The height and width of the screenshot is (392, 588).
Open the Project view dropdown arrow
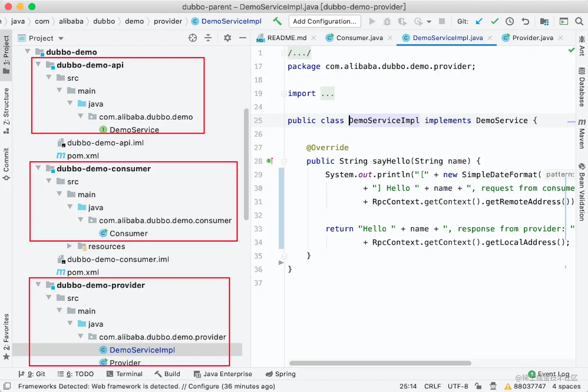(61, 38)
